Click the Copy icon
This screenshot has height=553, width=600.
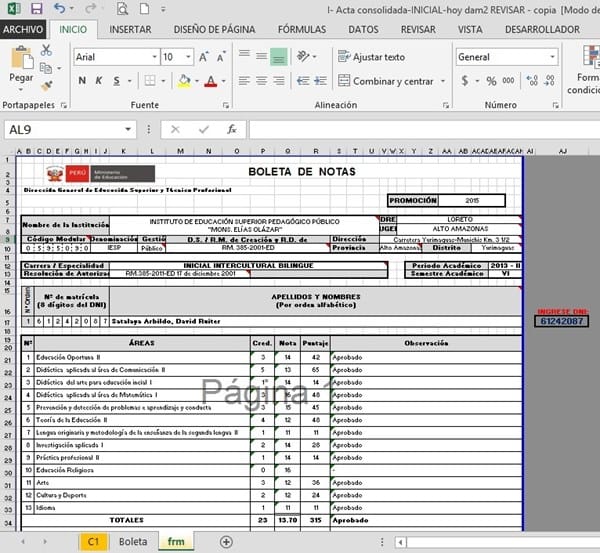click(46, 68)
